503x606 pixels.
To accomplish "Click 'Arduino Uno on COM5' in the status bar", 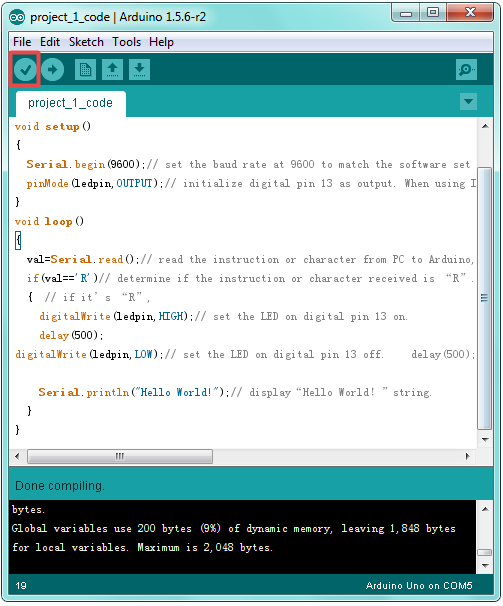I will tap(419, 586).
